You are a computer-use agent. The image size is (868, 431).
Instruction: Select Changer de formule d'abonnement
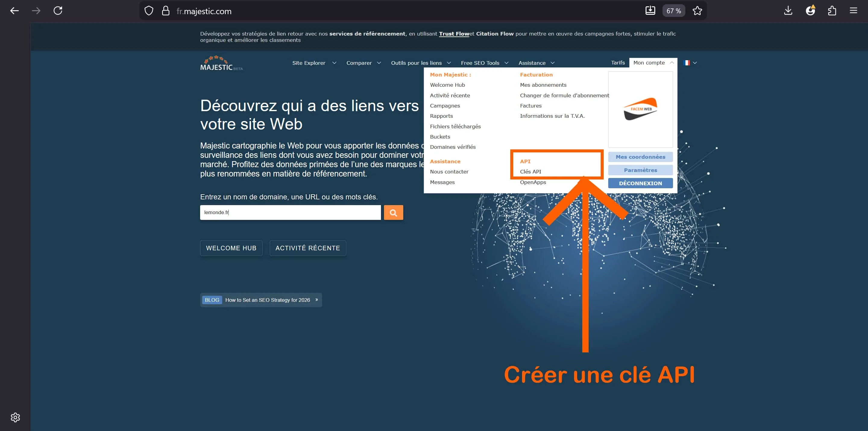pos(565,95)
